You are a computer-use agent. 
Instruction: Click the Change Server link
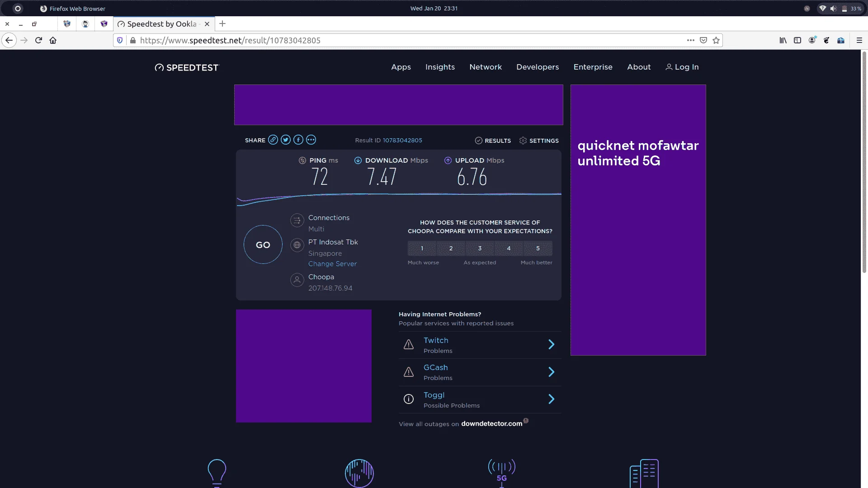(332, 264)
